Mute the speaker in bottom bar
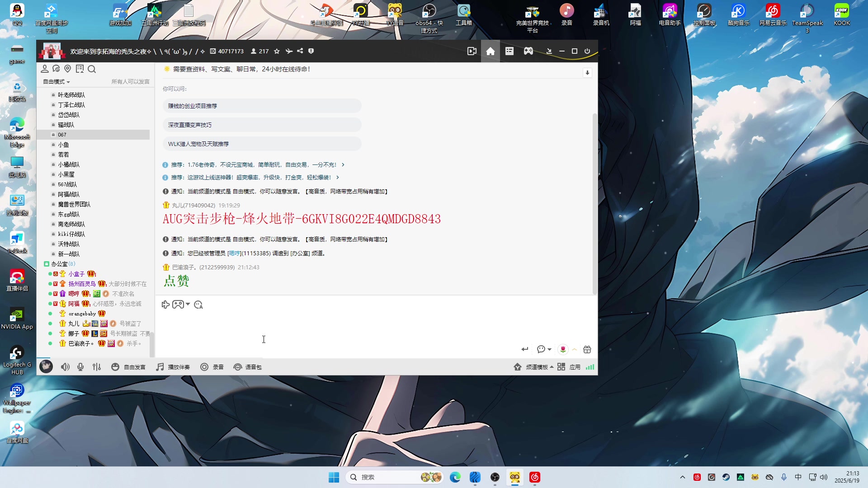The height and width of the screenshot is (488, 868). click(66, 367)
